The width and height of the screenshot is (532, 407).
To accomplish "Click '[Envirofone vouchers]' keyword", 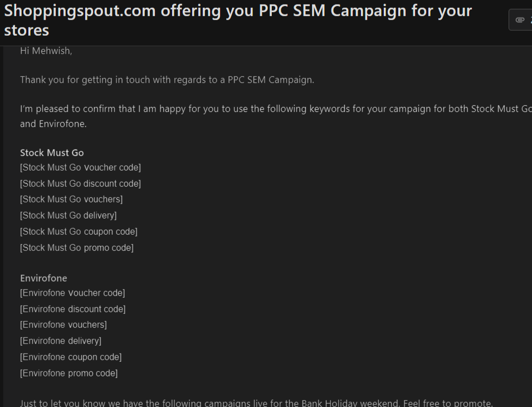I will 64,325.
